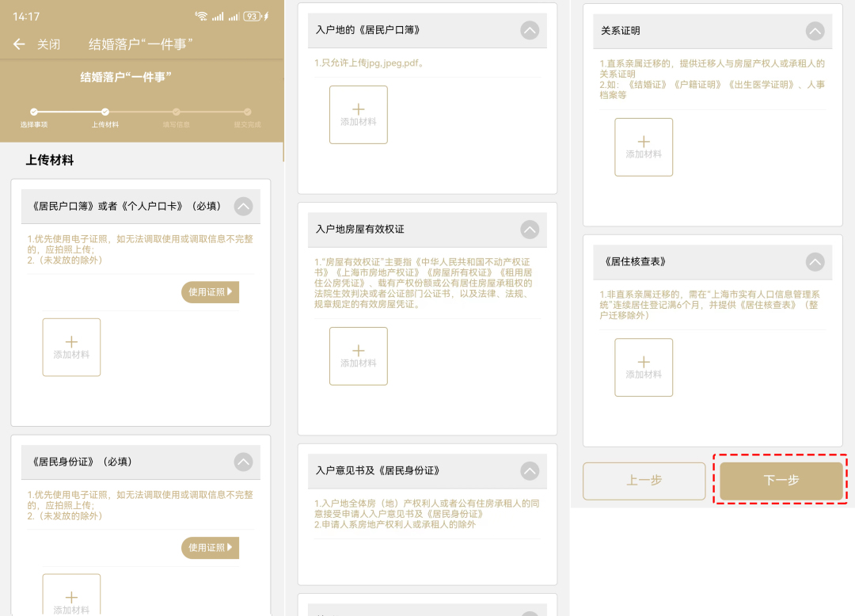Go to 下一步 next step
The width and height of the screenshot is (855, 616).
click(781, 481)
